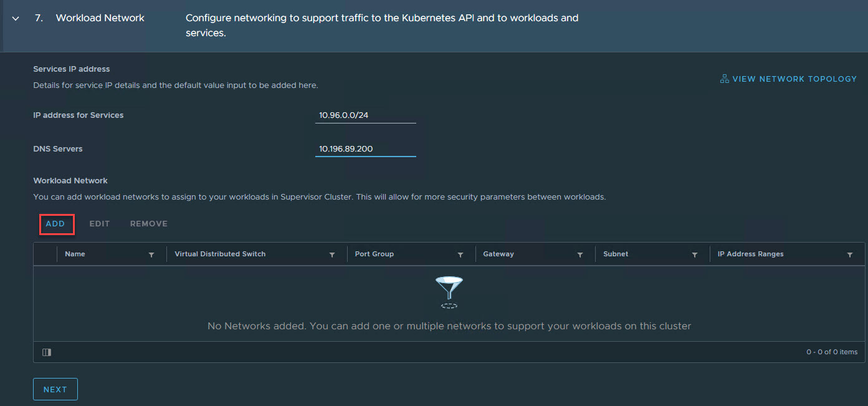Sort by the Gateway column header
Image resolution: width=868 pixels, height=406 pixels.
coord(498,254)
